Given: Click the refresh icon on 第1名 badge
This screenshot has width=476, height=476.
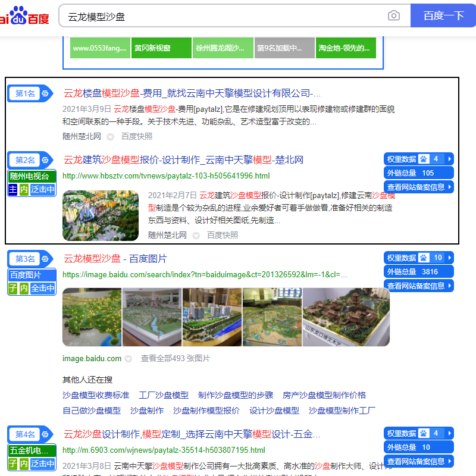Looking at the screenshot, I should pos(45,93).
